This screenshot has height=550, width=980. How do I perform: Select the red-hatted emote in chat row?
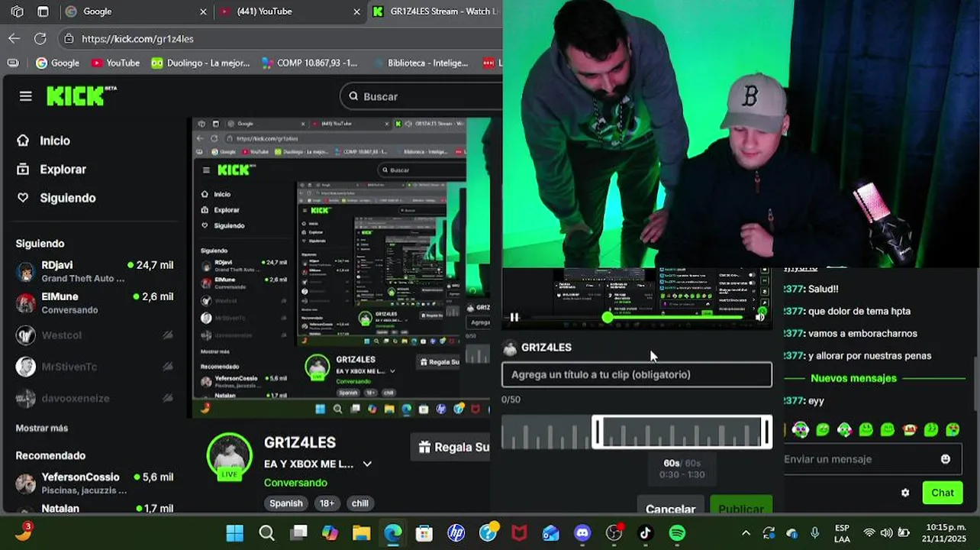click(909, 430)
